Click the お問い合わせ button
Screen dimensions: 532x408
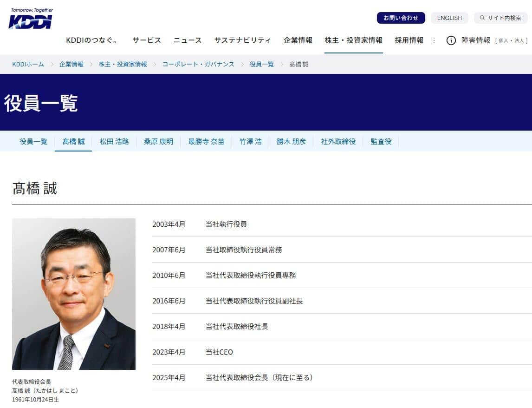point(401,18)
